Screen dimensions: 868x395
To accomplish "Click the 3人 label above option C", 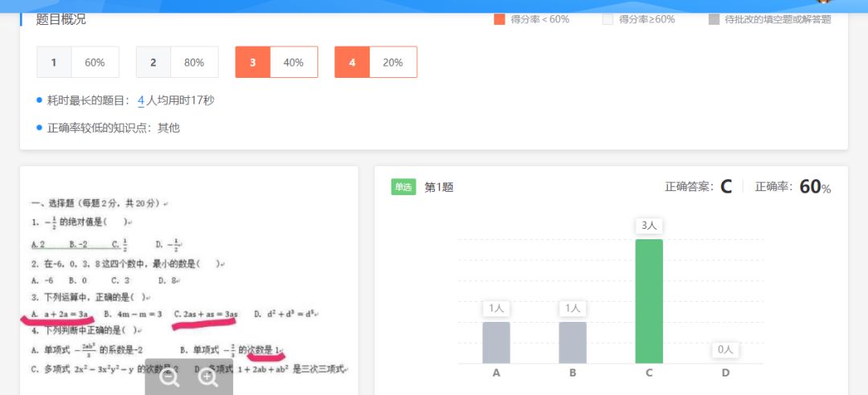I will [x=649, y=226].
